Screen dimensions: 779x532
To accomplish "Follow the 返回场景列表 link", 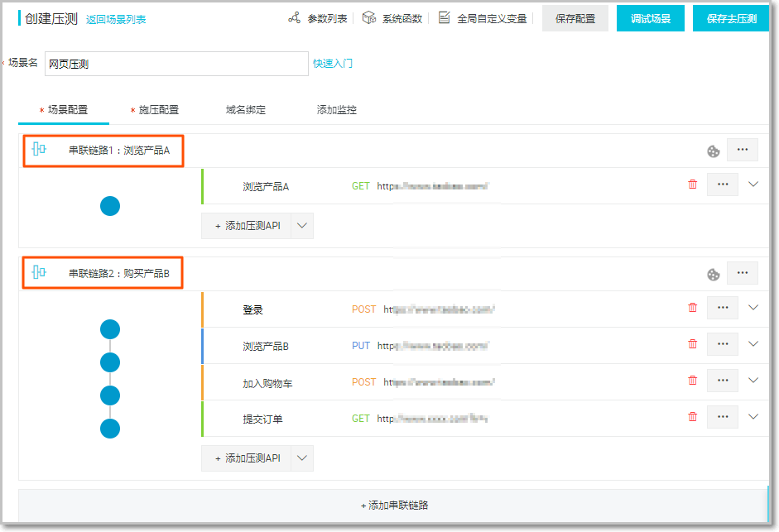I will point(116,19).
